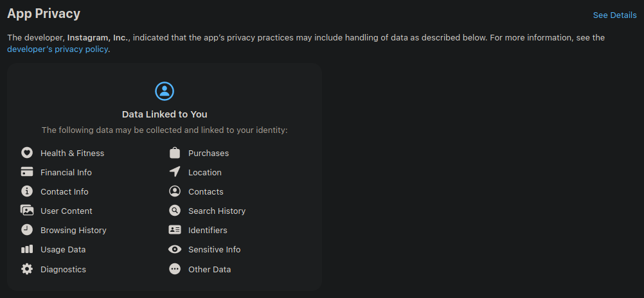The height and width of the screenshot is (298, 644).
Task: Click the Health & Fitness heart icon
Action: click(x=26, y=153)
